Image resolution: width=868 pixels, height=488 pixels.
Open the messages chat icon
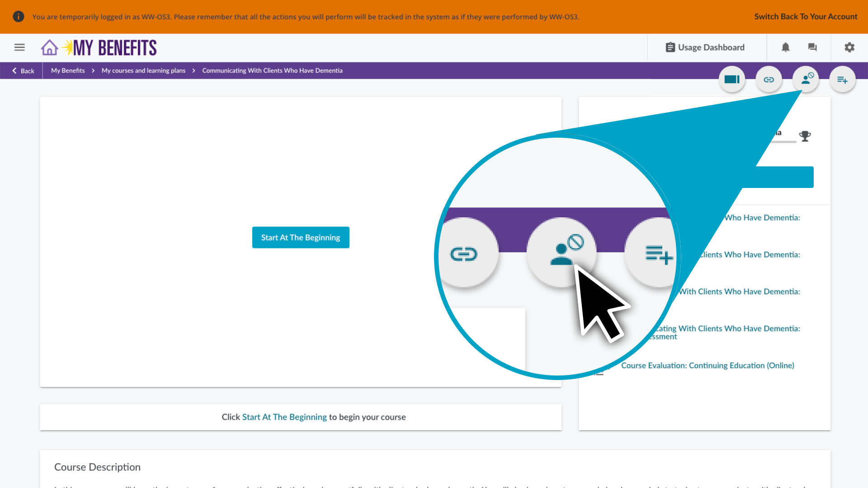pos(812,47)
